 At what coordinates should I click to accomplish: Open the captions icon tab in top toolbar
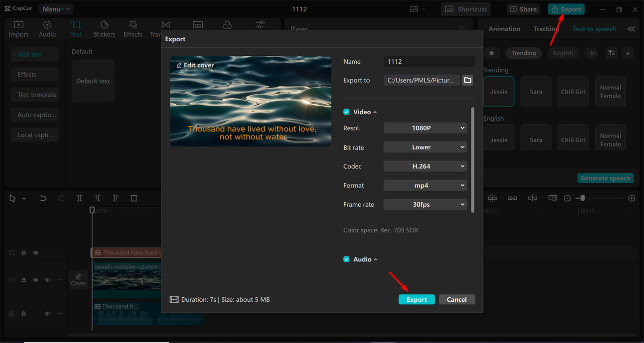coord(198,25)
